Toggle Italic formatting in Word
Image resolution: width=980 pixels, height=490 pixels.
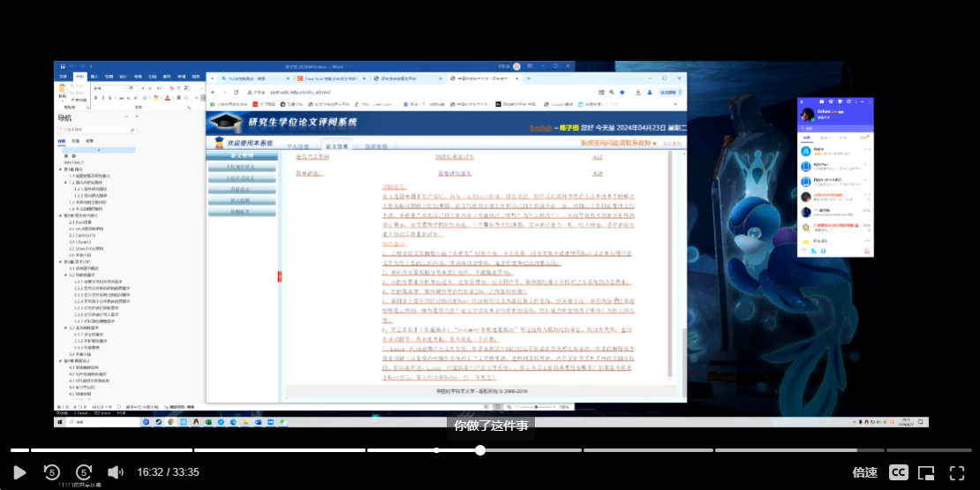click(103, 98)
